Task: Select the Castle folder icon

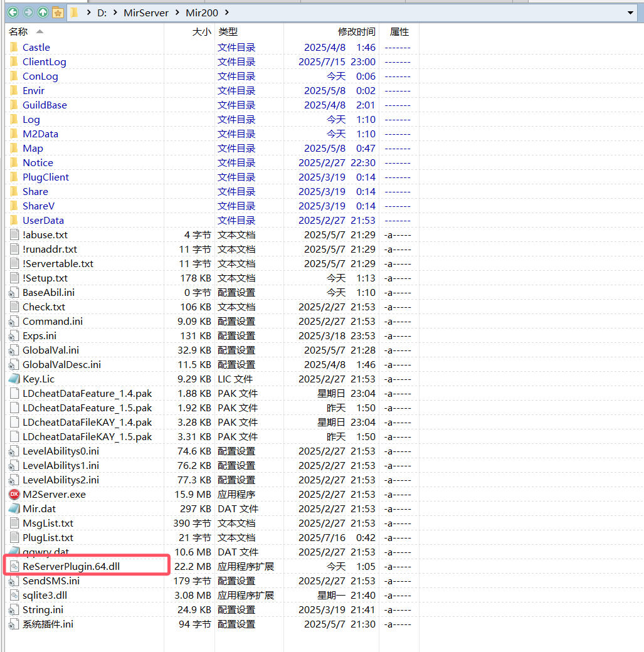Action: pos(14,47)
